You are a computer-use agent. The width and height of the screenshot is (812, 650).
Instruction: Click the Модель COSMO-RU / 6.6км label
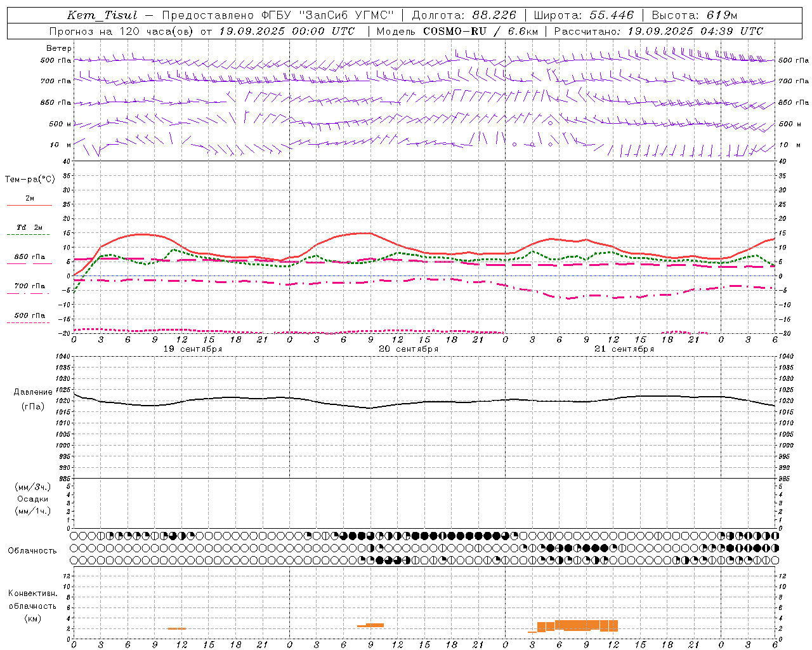pyautogui.click(x=457, y=31)
